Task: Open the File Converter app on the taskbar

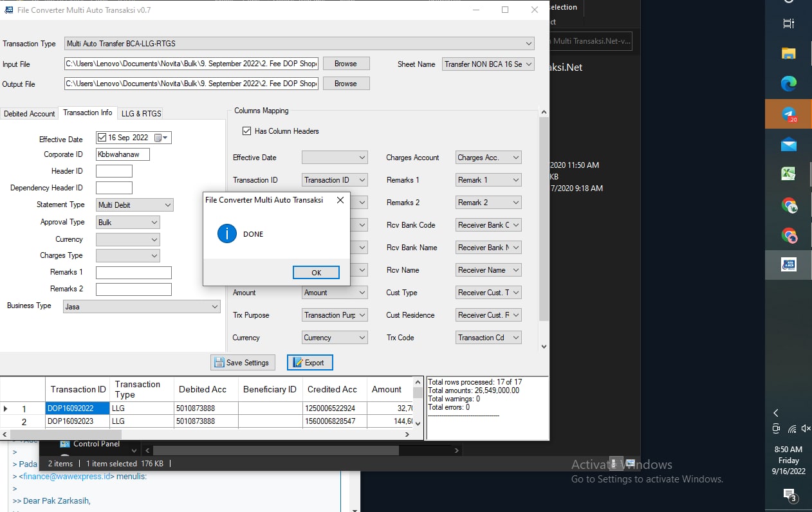Action: click(789, 264)
